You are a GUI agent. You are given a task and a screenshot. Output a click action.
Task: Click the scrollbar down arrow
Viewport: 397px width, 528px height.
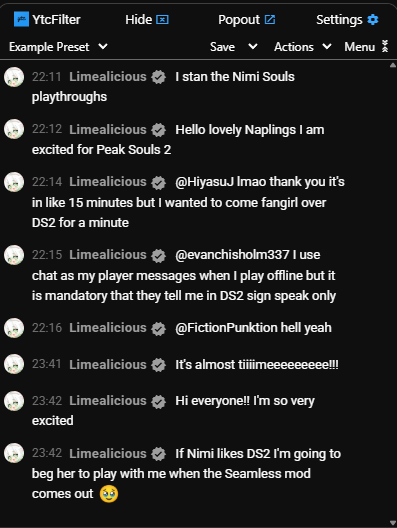click(393, 522)
